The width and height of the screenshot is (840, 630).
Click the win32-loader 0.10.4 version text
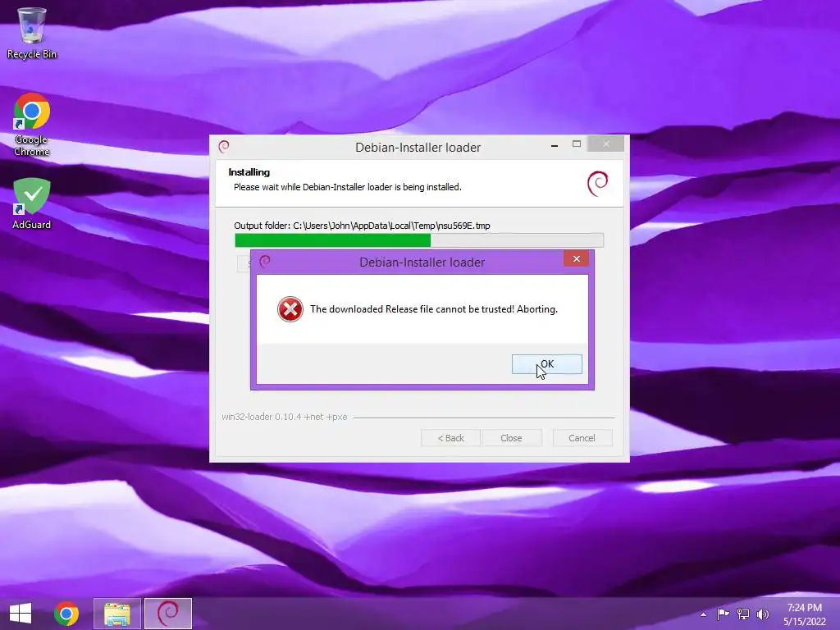click(285, 417)
